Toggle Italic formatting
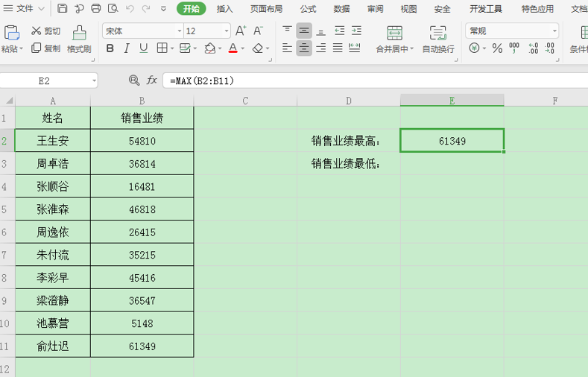 (x=127, y=48)
